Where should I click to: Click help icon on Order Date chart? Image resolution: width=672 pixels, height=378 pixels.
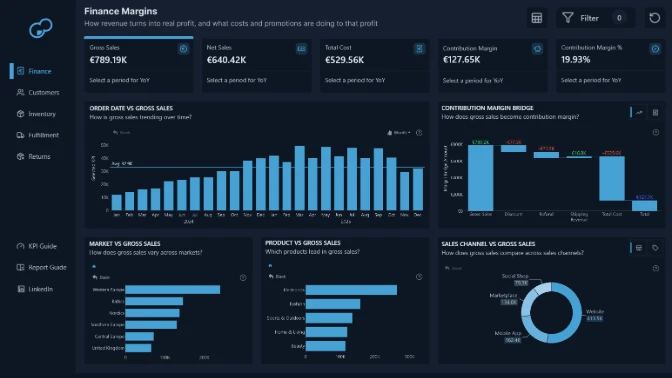419,133
